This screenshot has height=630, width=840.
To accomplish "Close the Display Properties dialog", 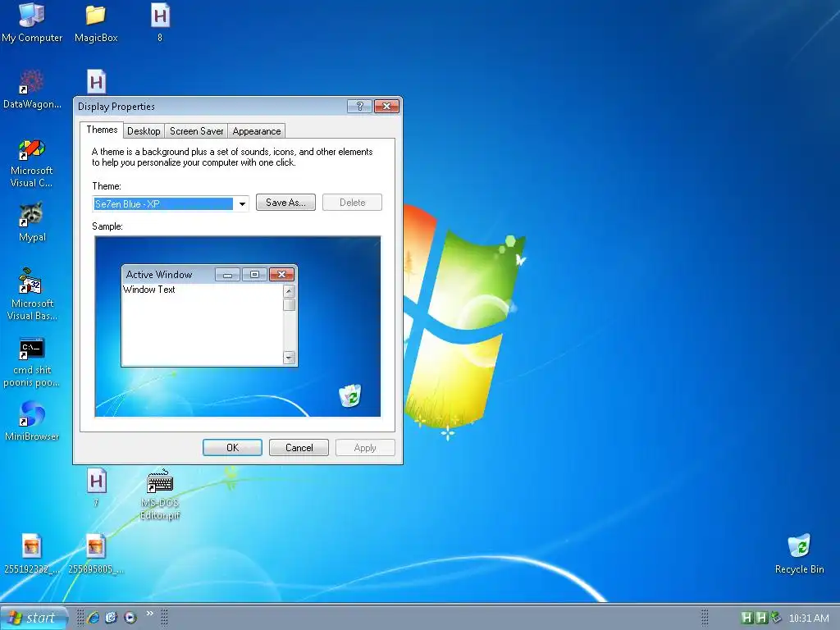I will [x=386, y=106].
